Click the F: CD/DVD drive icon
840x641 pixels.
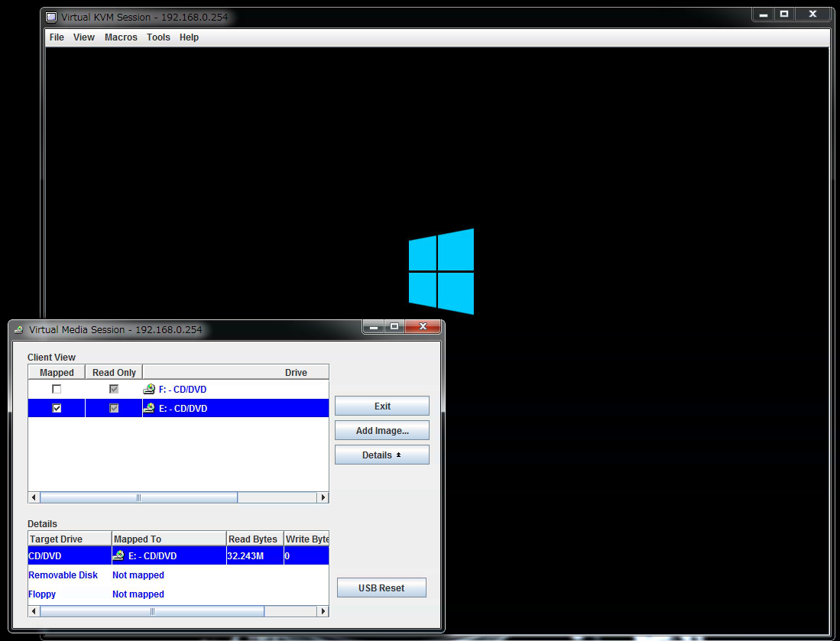[x=149, y=390]
